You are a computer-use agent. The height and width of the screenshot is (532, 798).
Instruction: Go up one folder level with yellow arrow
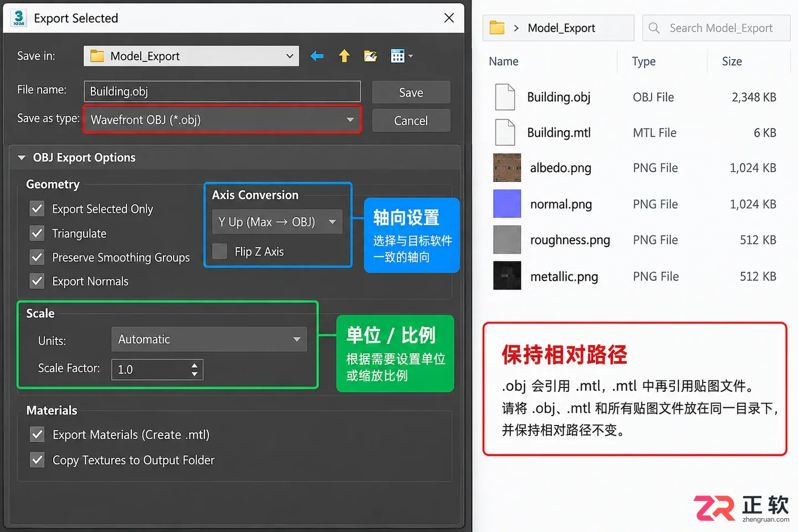pyautogui.click(x=344, y=56)
